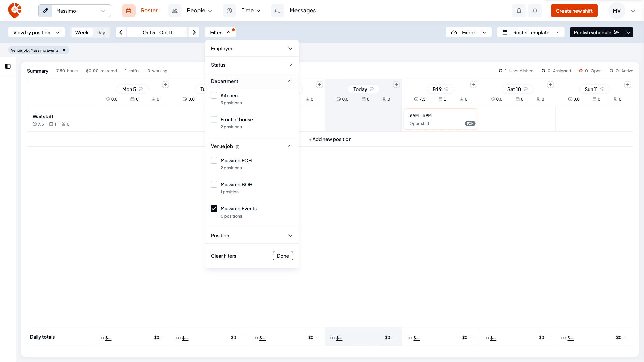This screenshot has width=644, height=362.
Task: Collapse the Department filter section
Action: tap(252, 81)
